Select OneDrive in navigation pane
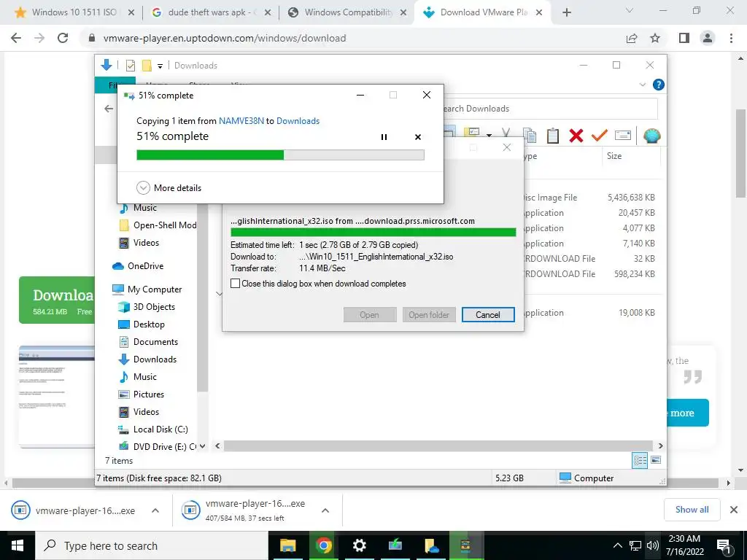Screen dimensions: 747x560 [138, 265]
